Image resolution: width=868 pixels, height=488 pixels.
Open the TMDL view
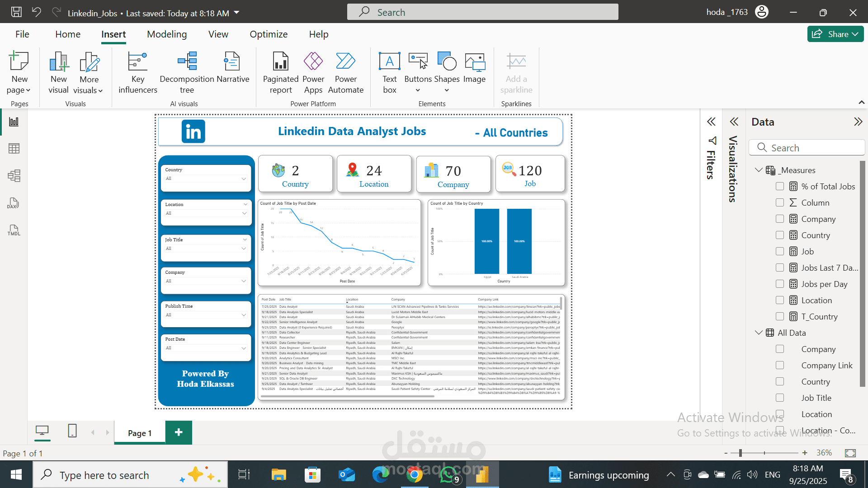coord(14,231)
